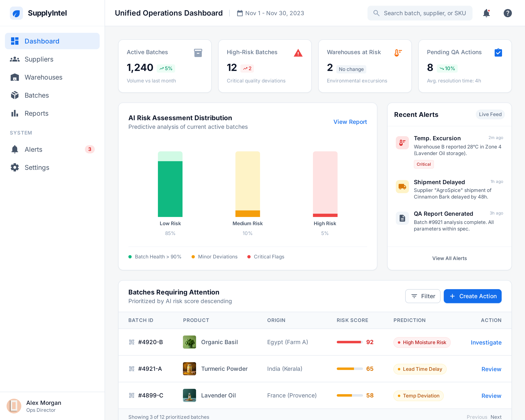Click the calendar icon beside date range
Image resolution: width=525 pixels, height=420 pixels.
click(x=240, y=13)
